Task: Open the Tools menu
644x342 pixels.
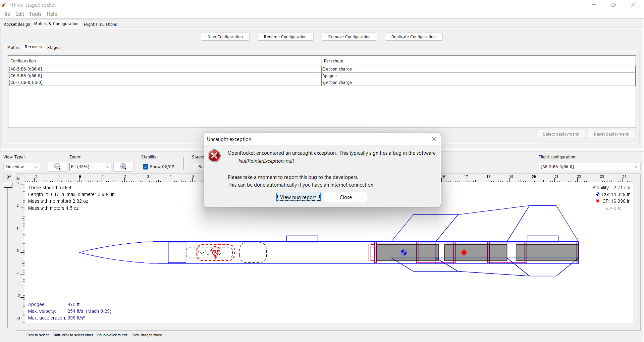Action: (35, 14)
